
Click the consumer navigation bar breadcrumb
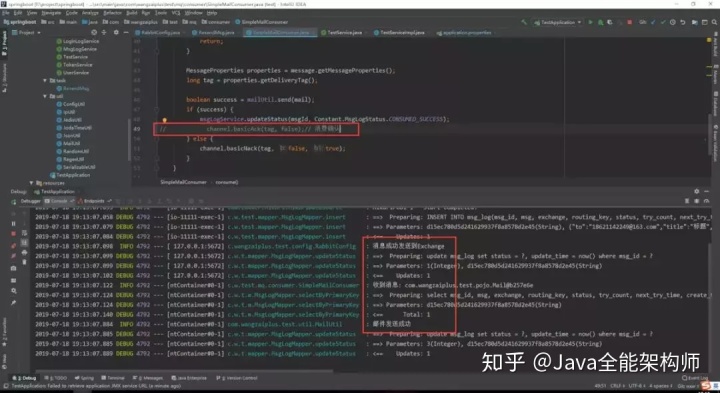tap(216, 22)
